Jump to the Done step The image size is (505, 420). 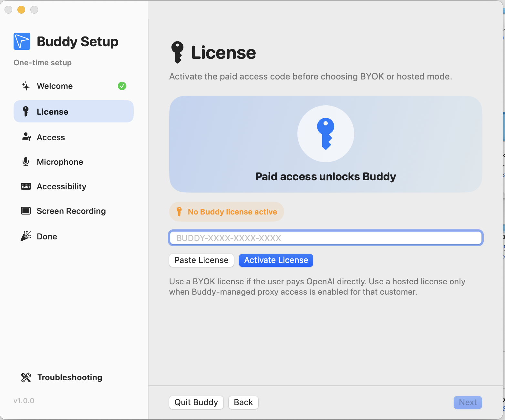(x=74, y=236)
